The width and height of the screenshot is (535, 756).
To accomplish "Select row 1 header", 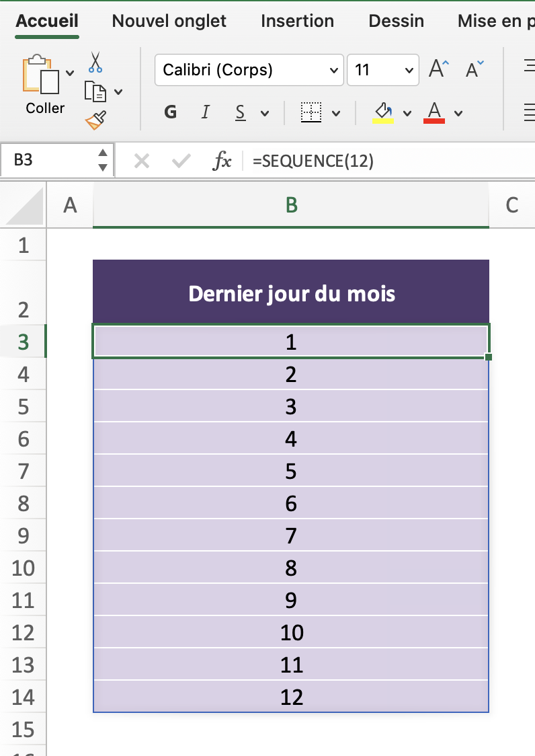I will [x=23, y=245].
